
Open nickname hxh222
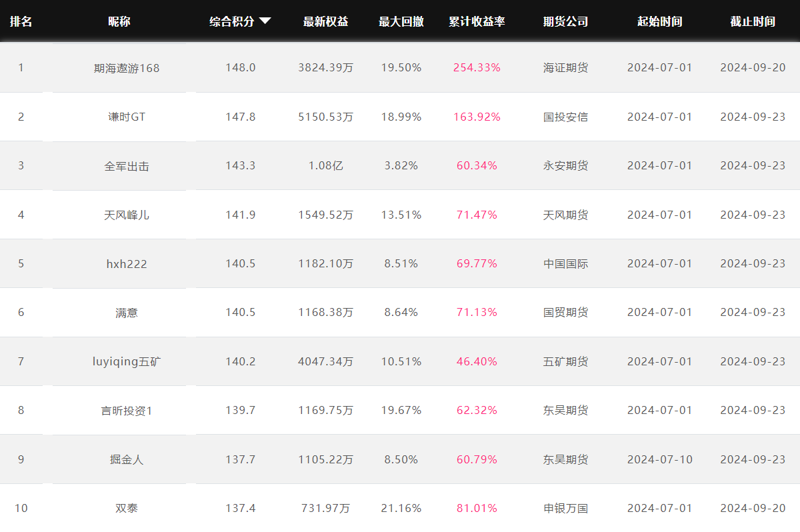coord(127,264)
